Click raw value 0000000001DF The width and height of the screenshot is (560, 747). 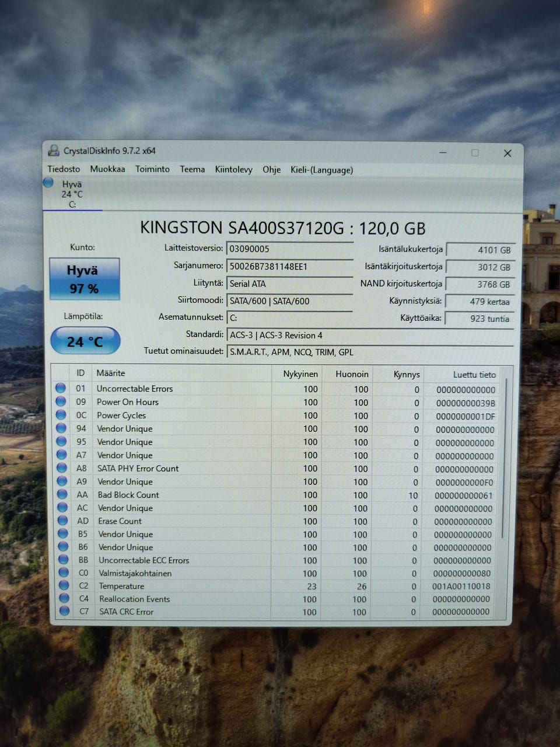466,417
